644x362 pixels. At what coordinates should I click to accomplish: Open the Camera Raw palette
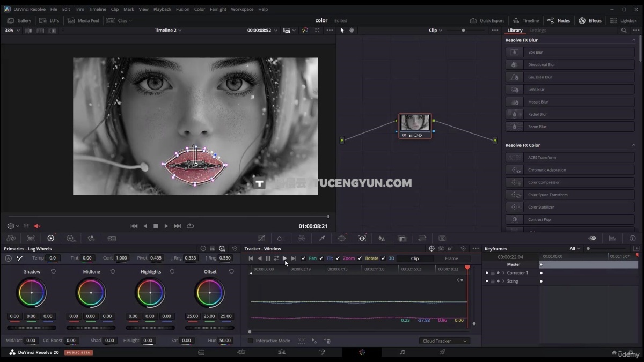click(11, 238)
